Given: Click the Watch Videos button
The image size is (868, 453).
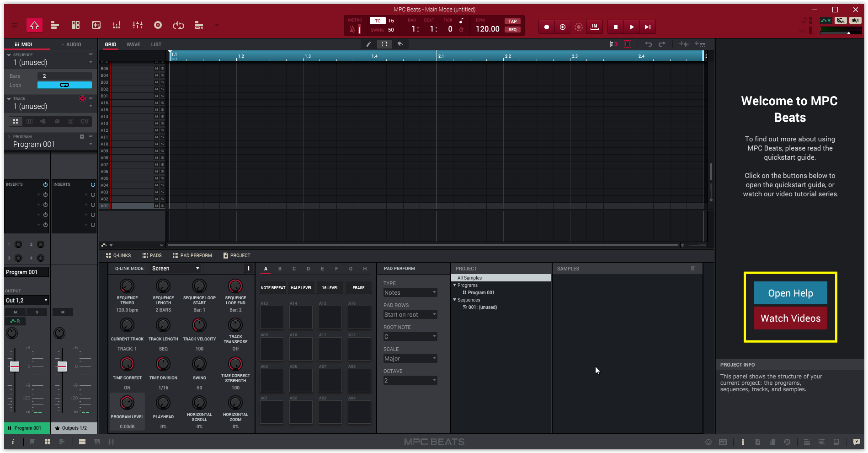Looking at the screenshot, I should (x=790, y=318).
